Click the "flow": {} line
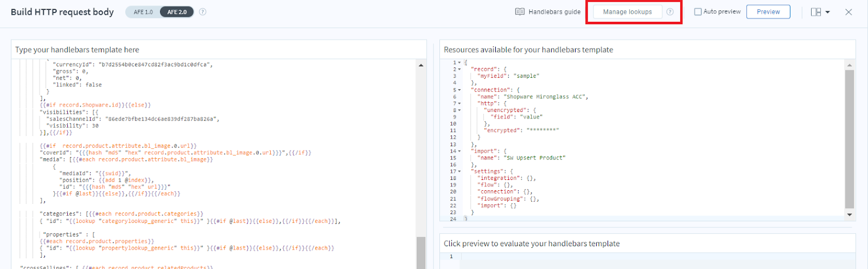Viewport: 868px width, 269px height. point(495,185)
